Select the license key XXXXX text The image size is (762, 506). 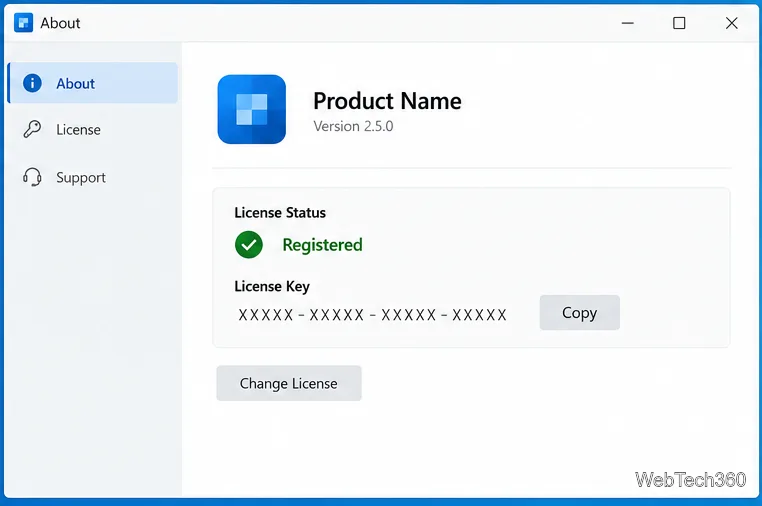click(373, 315)
